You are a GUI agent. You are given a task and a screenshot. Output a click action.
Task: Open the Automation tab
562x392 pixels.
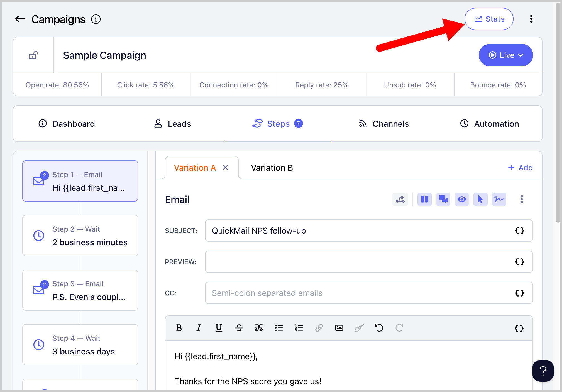(489, 124)
